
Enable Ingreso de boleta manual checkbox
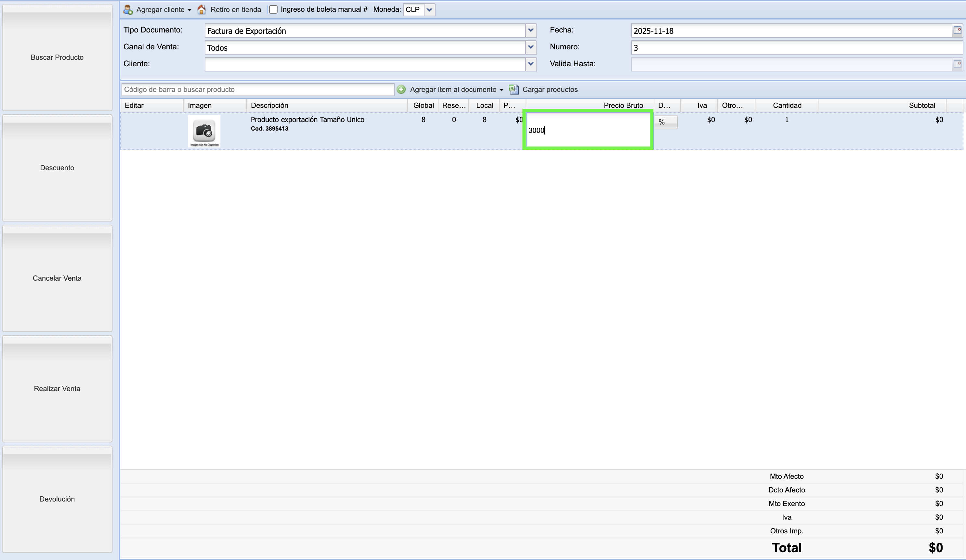tap(273, 9)
